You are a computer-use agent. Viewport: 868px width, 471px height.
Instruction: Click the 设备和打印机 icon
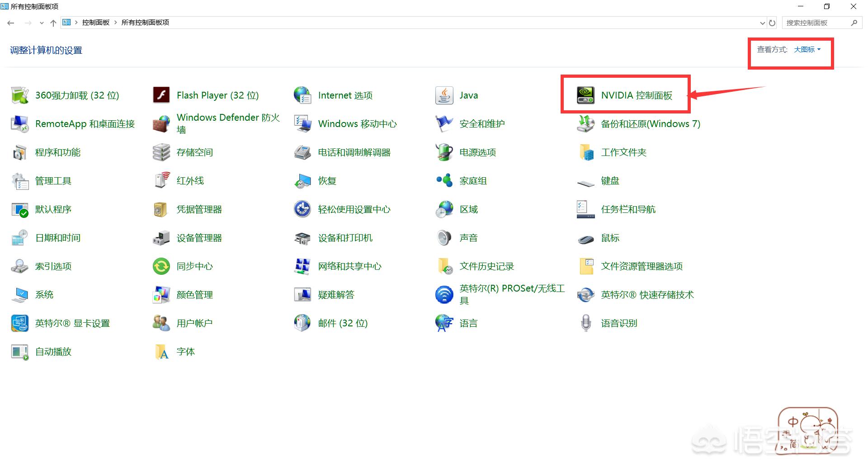click(x=302, y=238)
